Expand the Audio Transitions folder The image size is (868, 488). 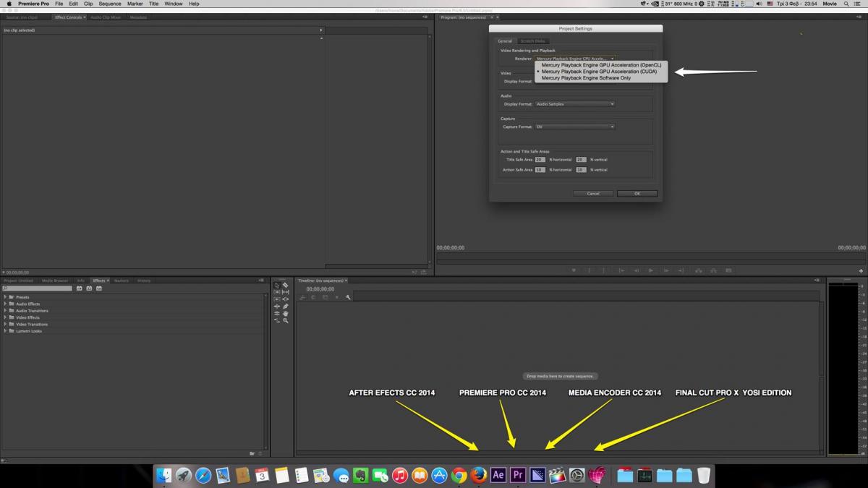click(x=5, y=311)
